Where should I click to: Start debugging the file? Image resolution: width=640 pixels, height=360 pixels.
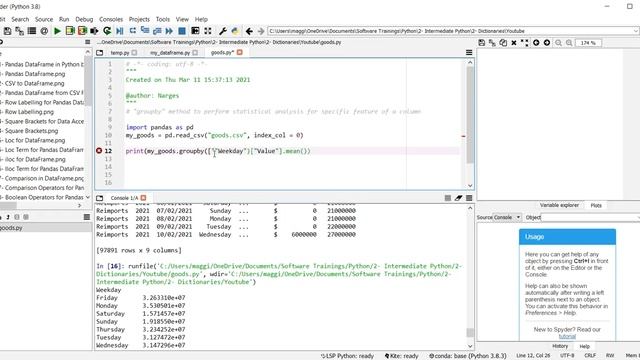pos(120,31)
